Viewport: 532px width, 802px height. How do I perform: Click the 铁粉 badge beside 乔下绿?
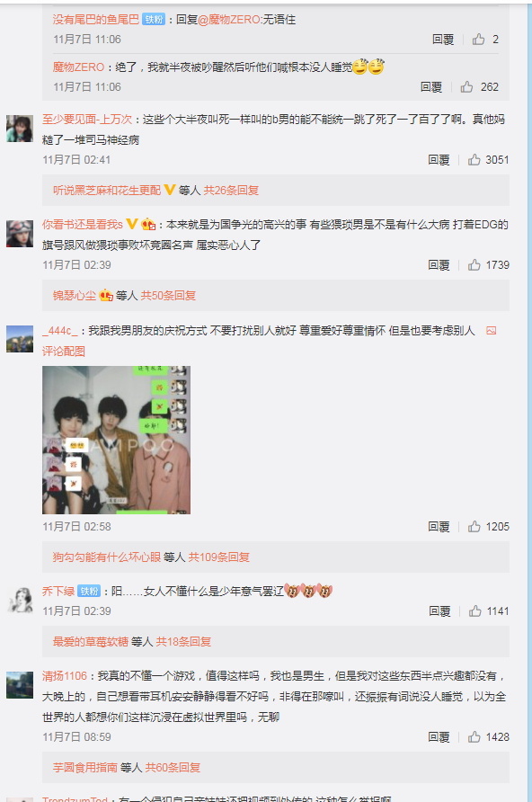click(x=89, y=592)
